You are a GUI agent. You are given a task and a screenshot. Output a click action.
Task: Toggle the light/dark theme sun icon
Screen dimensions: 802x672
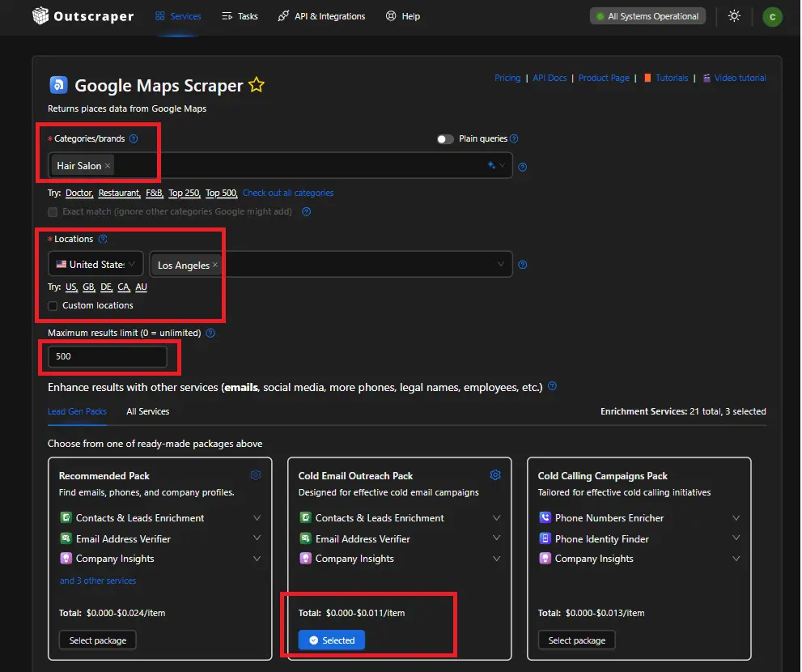point(734,16)
